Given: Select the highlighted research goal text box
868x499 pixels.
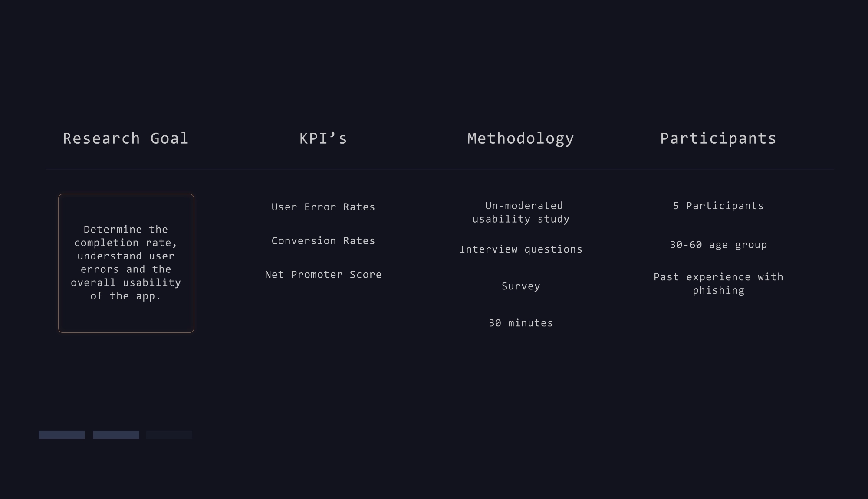Looking at the screenshot, I should pyautogui.click(x=126, y=263).
